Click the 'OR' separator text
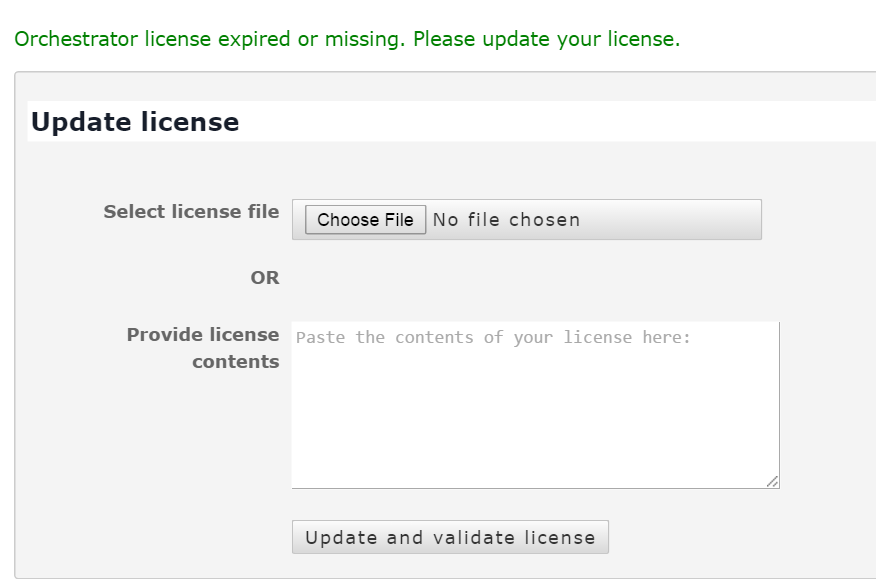 pyautogui.click(x=265, y=278)
